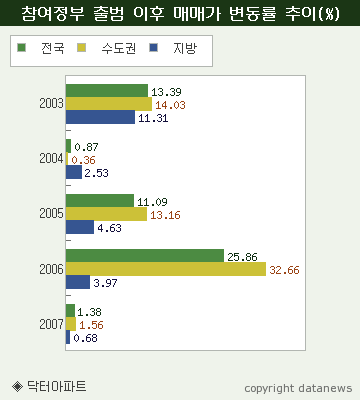
Task: Click the 2003 green bar 13.39
Action: (x=107, y=91)
